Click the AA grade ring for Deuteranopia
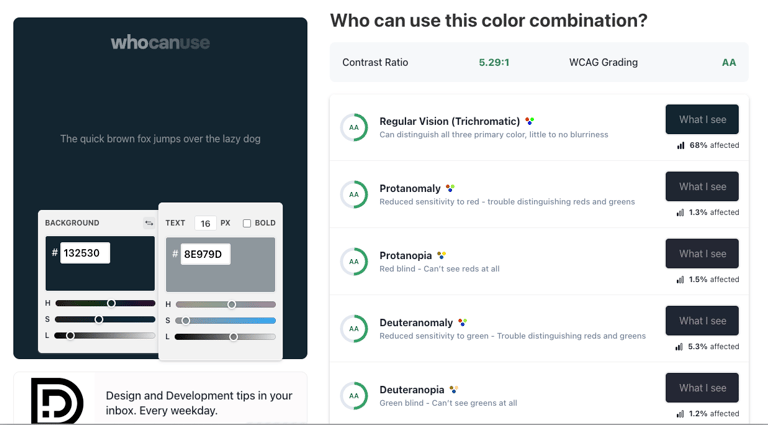The image size is (768, 425). (354, 395)
